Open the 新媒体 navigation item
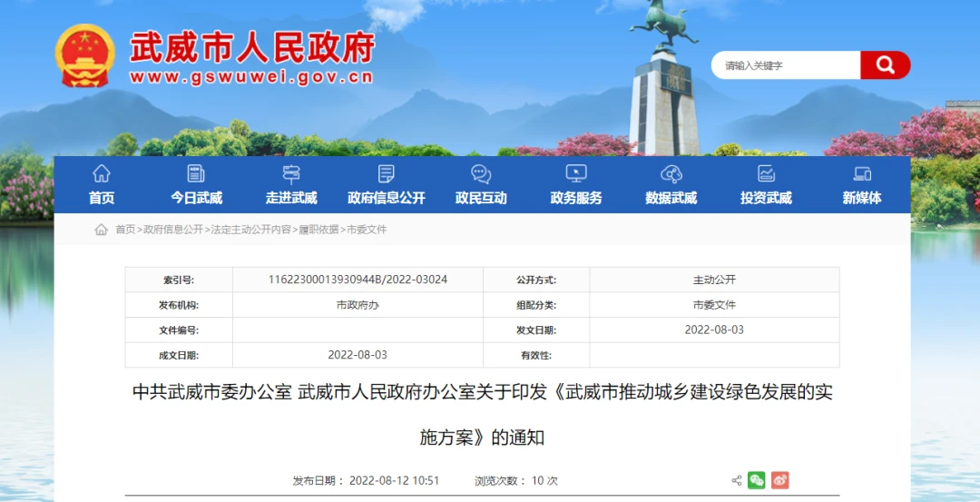This screenshot has width=980, height=502. pos(861,185)
